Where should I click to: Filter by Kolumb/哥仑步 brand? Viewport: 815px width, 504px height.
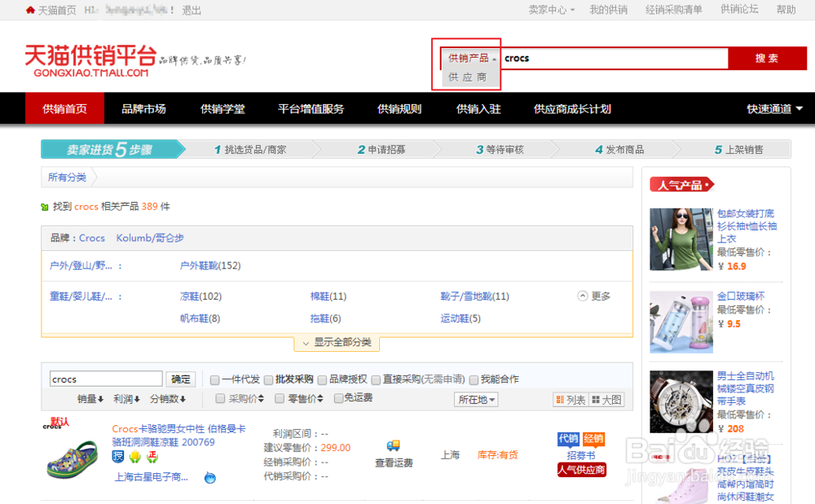click(150, 238)
